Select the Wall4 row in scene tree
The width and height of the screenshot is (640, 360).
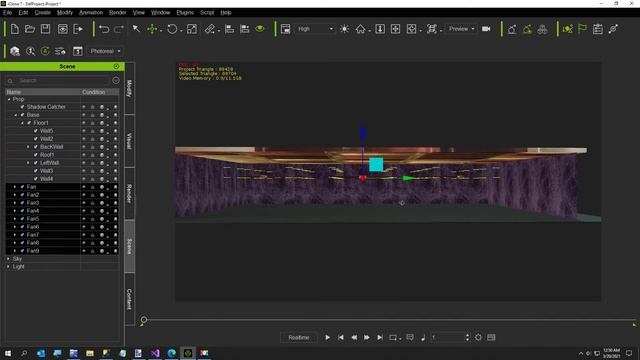(62, 178)
